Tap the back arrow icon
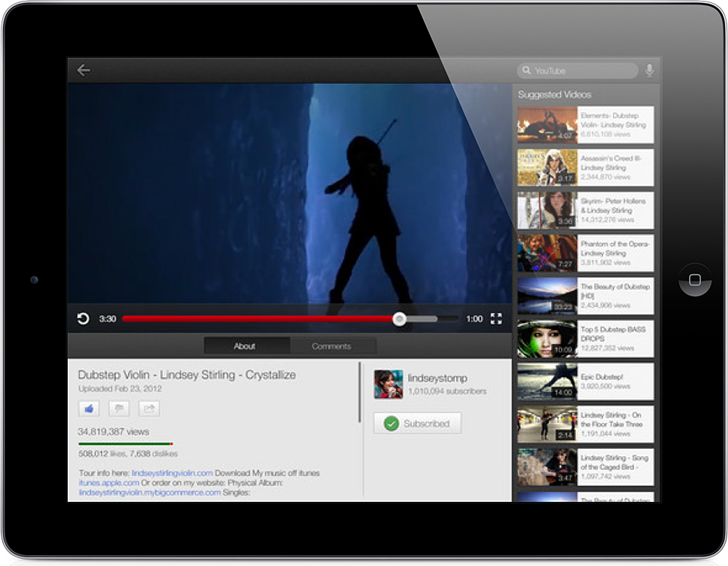Screen dimensions: 728x566 [x=84, y=71]
